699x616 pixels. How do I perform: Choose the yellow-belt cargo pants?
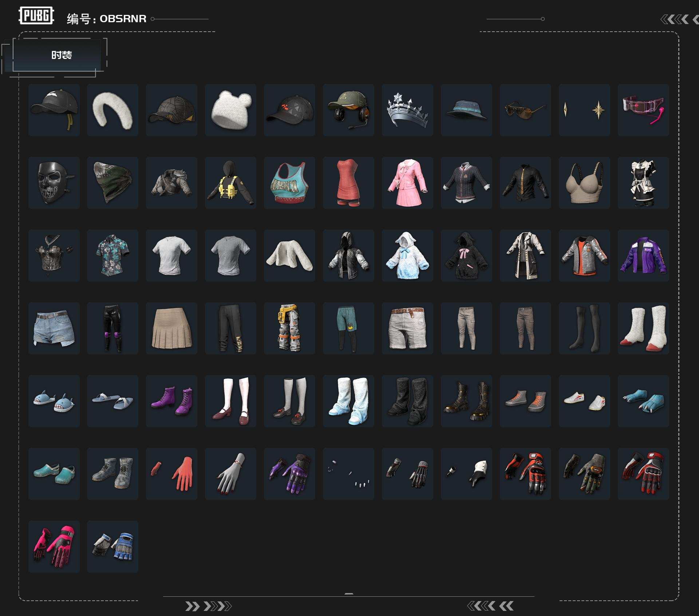coord(289,328)
